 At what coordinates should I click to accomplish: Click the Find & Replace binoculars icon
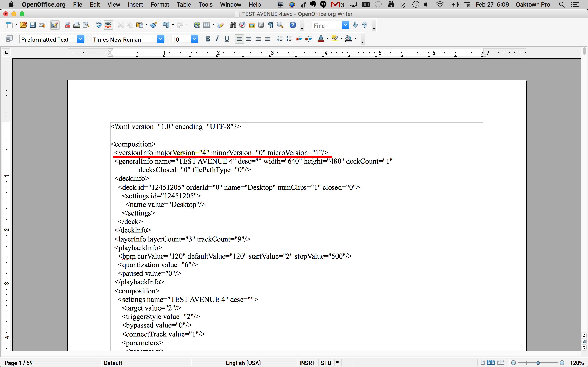point(233,25)
